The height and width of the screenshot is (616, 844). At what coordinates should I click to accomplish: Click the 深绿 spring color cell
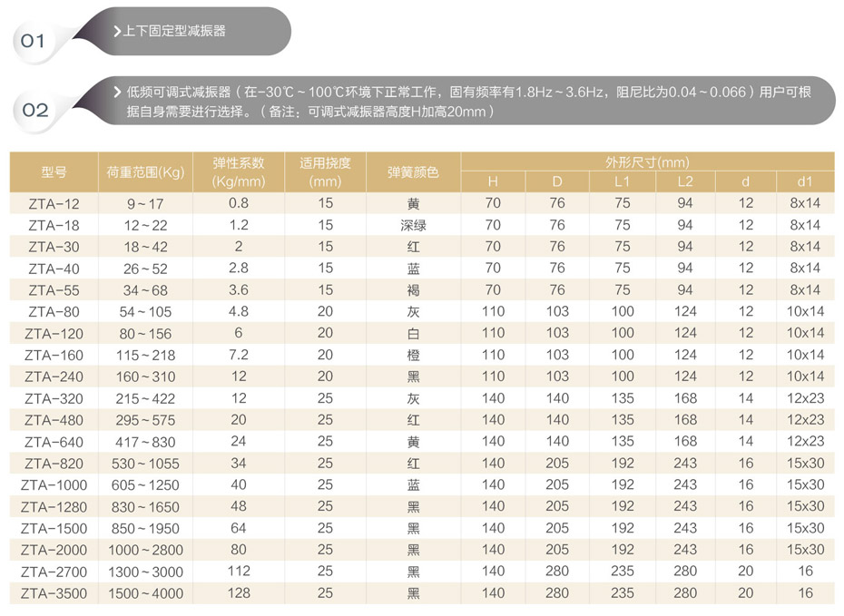pos(413,225)
